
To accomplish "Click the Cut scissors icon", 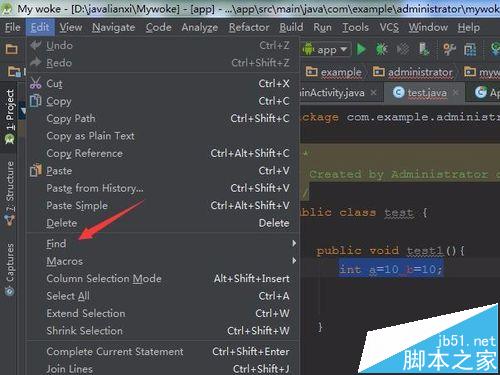I will pos(35,83).
